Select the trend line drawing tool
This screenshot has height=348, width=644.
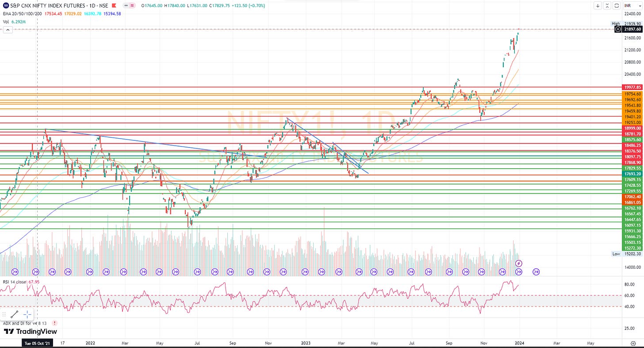(x=14, y=315)
